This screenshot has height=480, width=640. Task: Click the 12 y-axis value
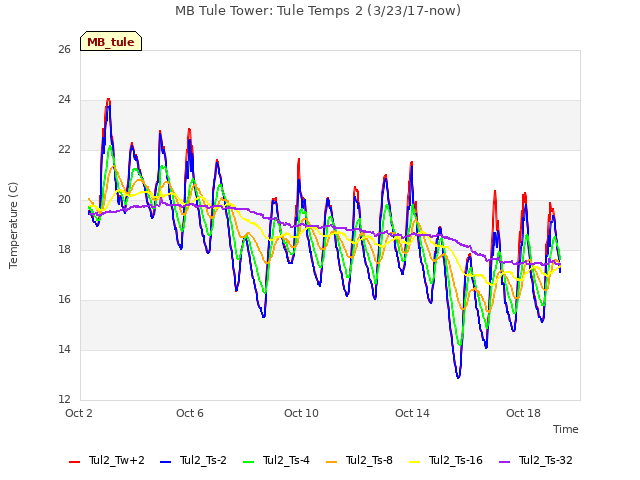click(x=64, y=399)
